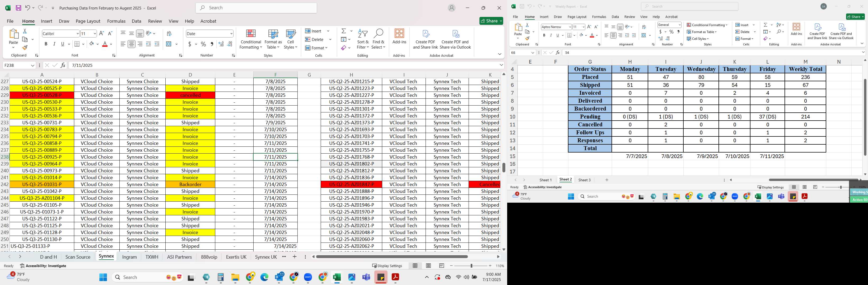Open Date number format dropdown
Image resolution: width=868 pixels, height=285 pixels.
[231, 33]
